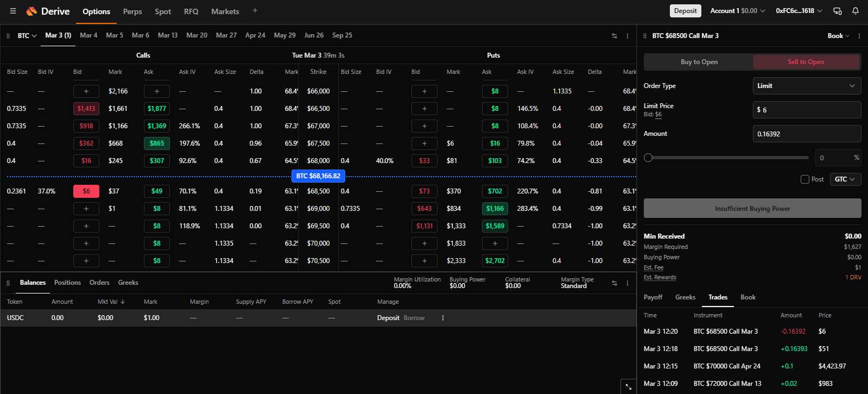Open the Perps tab
The image size is (868, 394).
coord(132,11)
